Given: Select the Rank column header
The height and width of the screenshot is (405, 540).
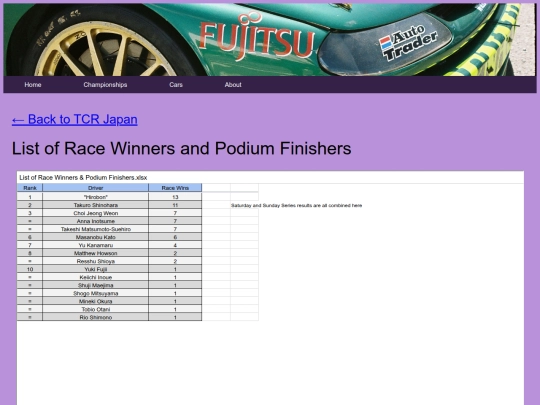Looking at the screenshot, I should [x=30, y=188].
